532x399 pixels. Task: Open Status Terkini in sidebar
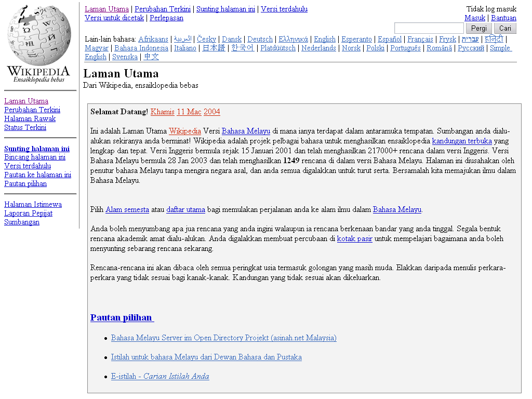[25, 128]
